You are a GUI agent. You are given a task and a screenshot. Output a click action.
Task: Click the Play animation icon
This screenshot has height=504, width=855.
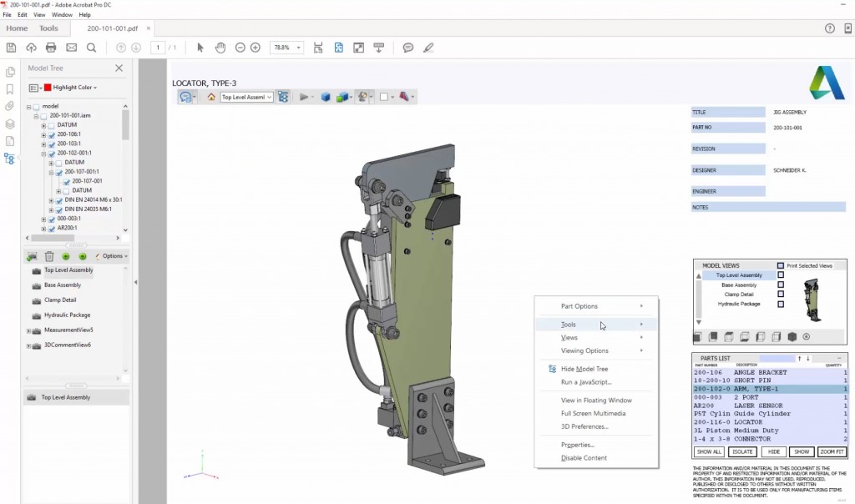303,96
